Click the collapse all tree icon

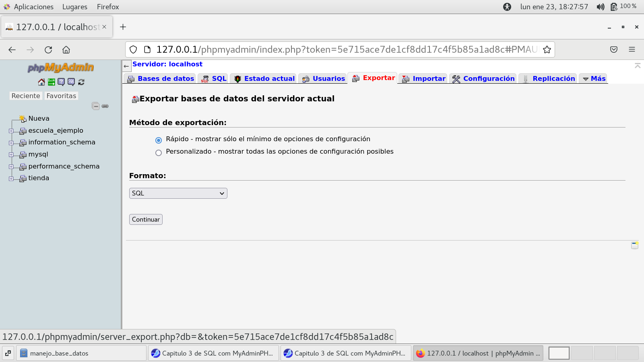click(x=95, y=106)
